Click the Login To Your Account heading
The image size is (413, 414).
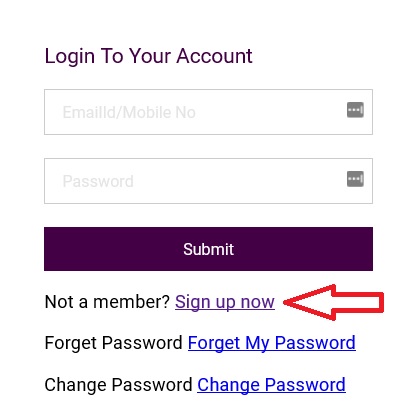148,56
